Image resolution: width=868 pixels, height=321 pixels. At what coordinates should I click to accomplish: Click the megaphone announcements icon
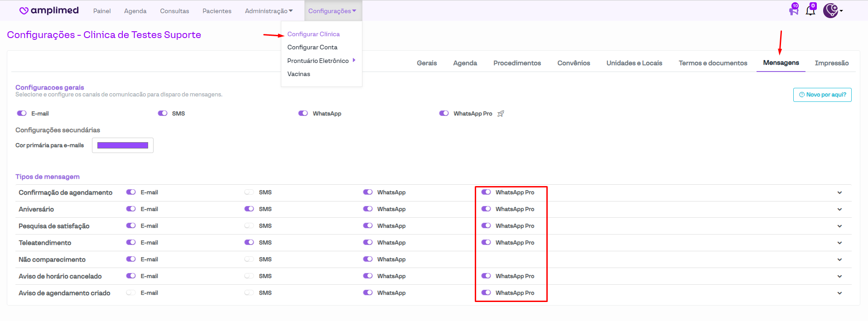[794, 10]
